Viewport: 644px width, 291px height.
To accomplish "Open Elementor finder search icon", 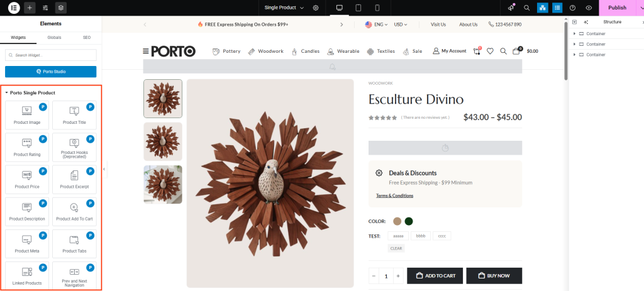I will tap(527, 8).
